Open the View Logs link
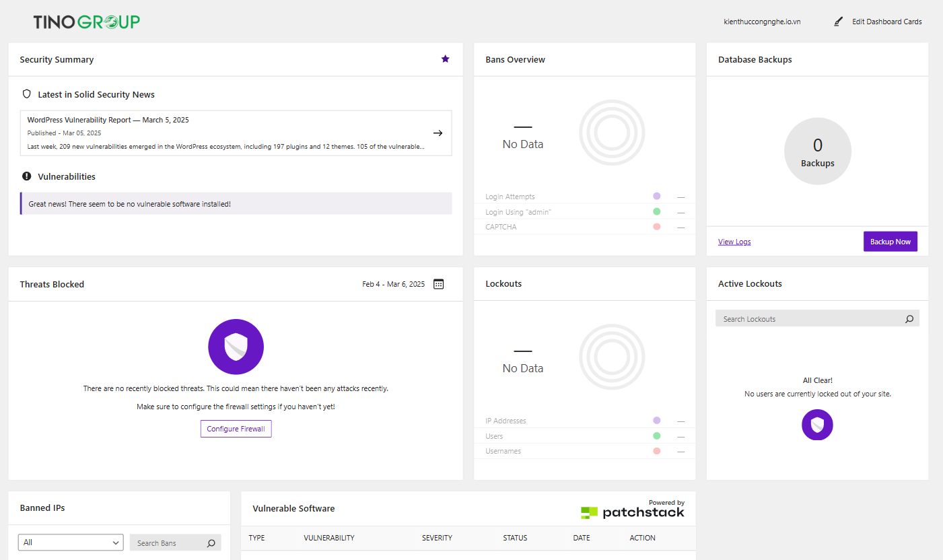 pyautogui.click(x=734, y=242)
